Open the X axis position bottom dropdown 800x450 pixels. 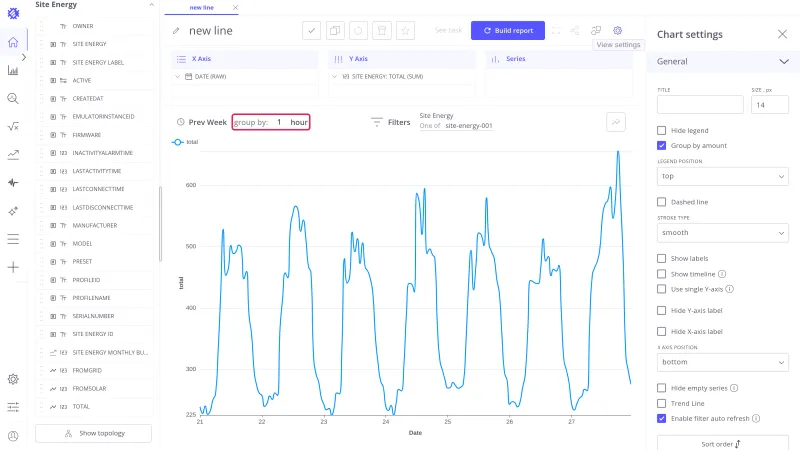tap(722, 362)
